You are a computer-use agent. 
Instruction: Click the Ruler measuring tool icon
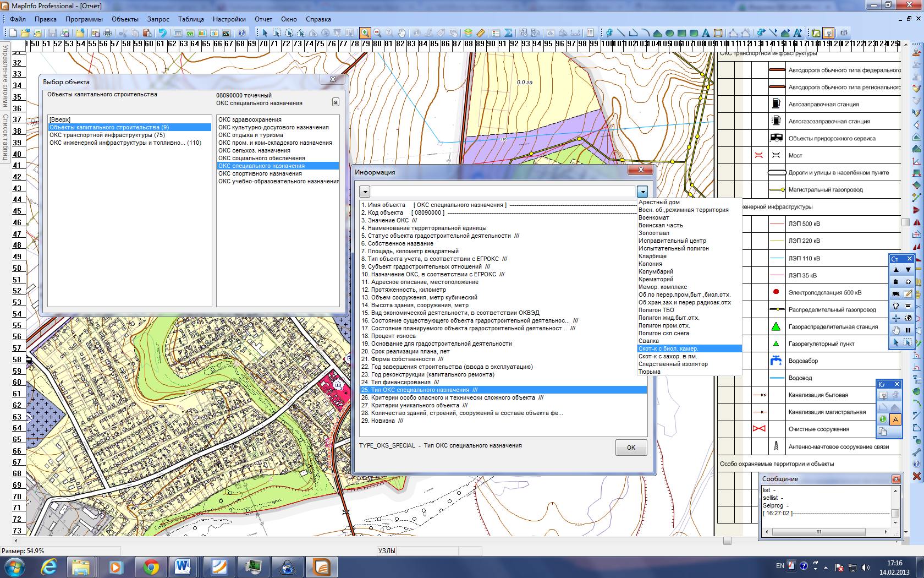tap(480, 33)
